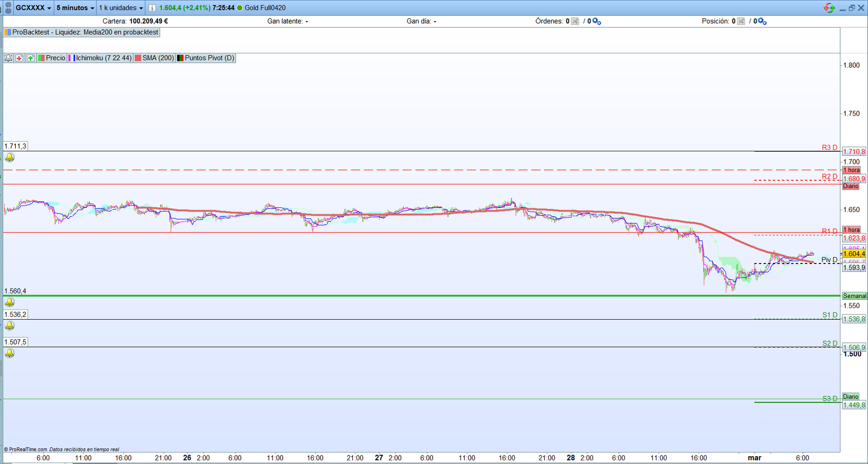Open the GCXXXX instrument dropdown
The height and width of the screenshot is (464, 868).
33,8
